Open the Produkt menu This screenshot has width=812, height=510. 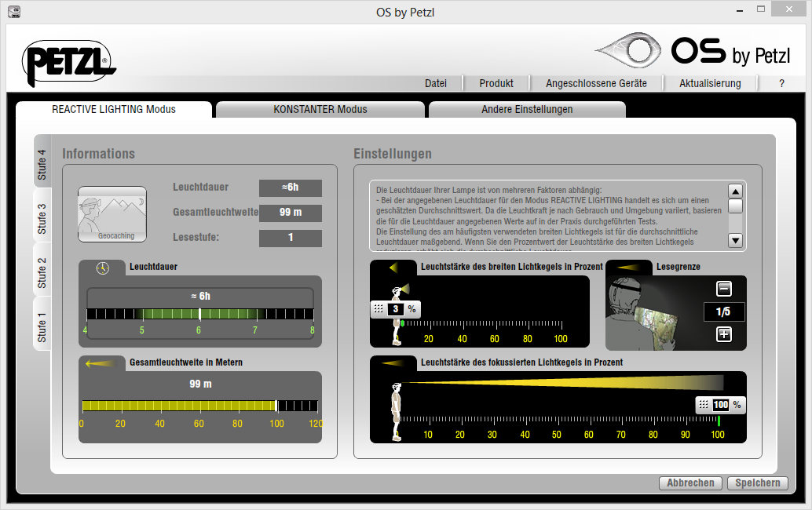tap(496, 83)
